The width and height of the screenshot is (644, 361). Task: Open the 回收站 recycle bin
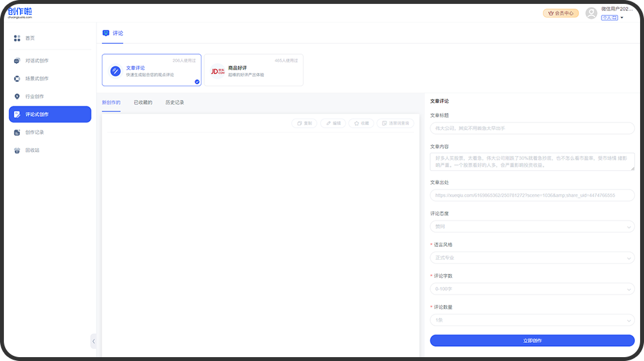pos(32,150)
